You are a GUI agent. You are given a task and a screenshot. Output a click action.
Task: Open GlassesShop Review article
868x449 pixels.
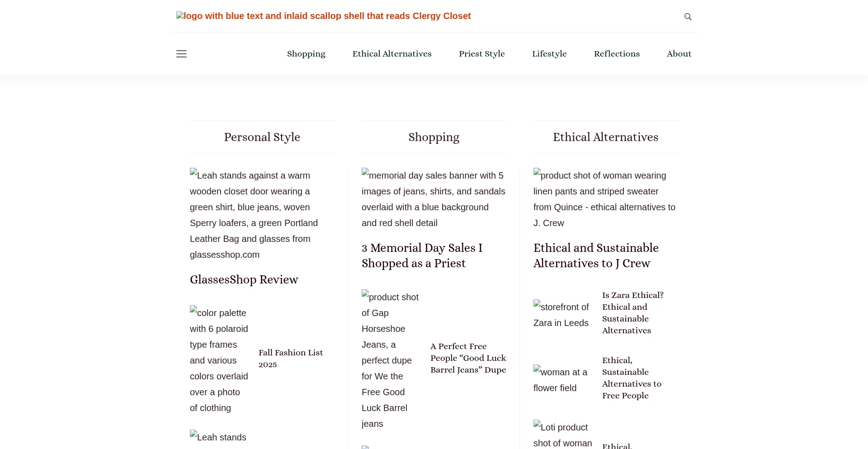point(244,279)
